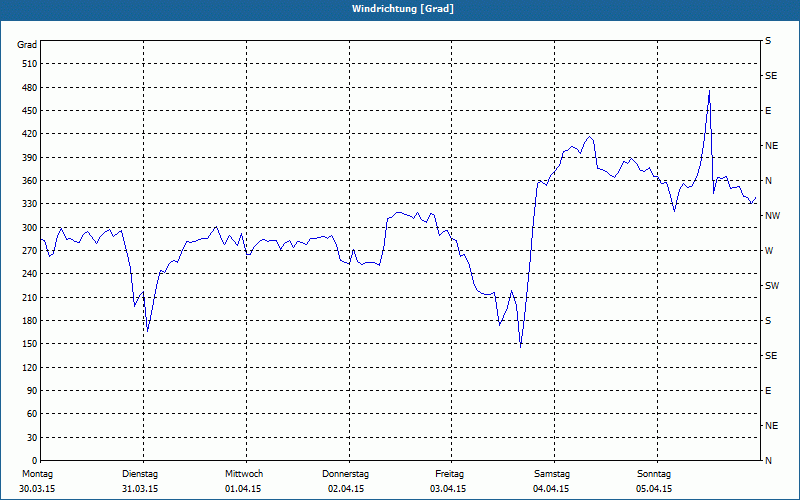Select the Dienstag day label
The image size is (800, 500).
(140, 474)
